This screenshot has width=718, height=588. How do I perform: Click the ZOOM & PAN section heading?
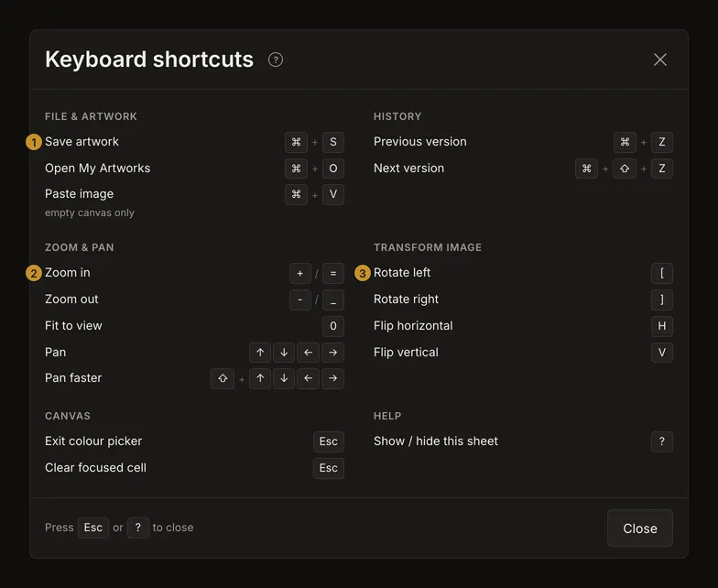[79, 247]
